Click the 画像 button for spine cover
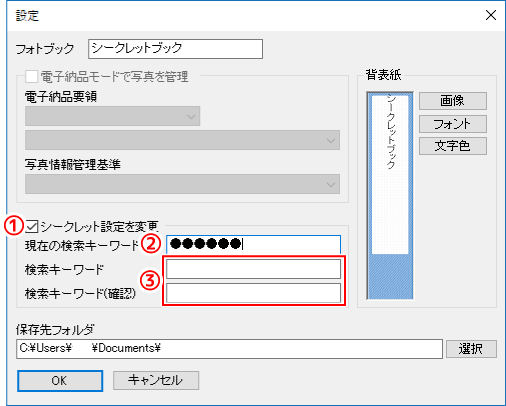The width and height of the screenshot is (506, 406). pos(453,101)
